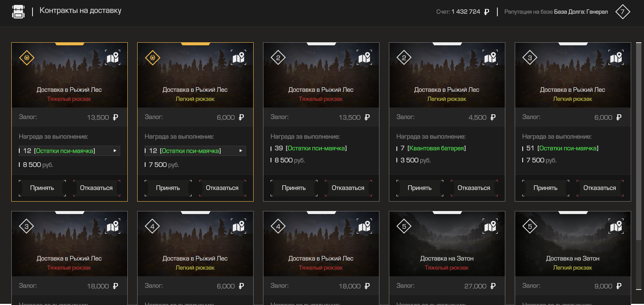644x305 pixels.
Task: Click level 5 badge on Затон Тяжелый рюкзак contract
Action: 404,226
